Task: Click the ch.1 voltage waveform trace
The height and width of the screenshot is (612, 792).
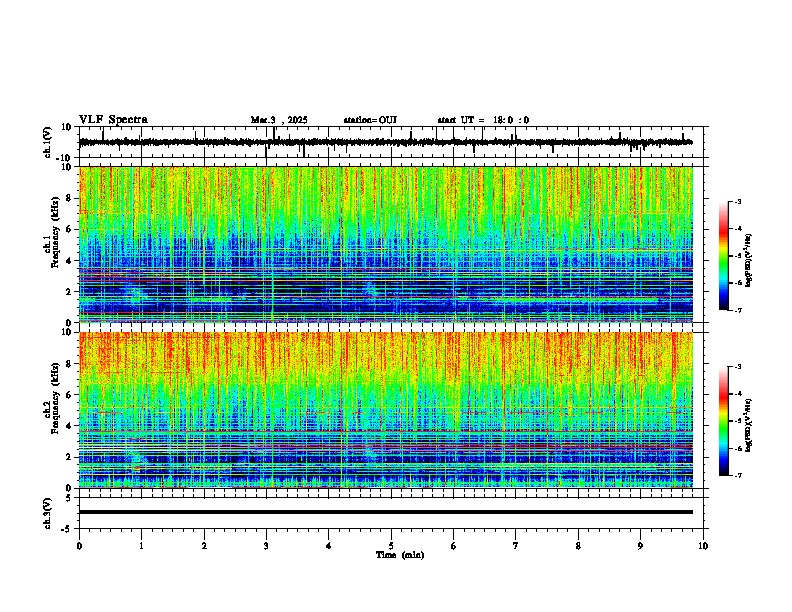Action: [386, 142]
